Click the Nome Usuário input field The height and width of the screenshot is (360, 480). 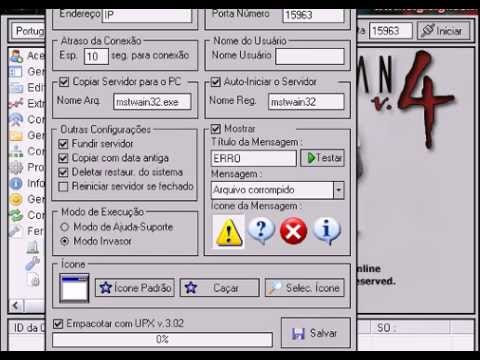coord(310,56)
